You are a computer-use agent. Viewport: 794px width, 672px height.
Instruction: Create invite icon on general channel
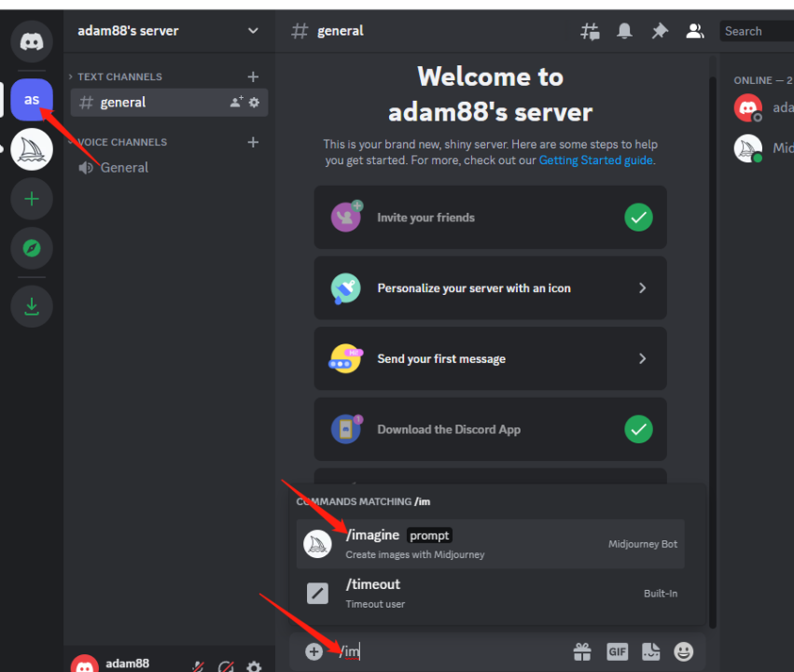(x=236, y=103)
